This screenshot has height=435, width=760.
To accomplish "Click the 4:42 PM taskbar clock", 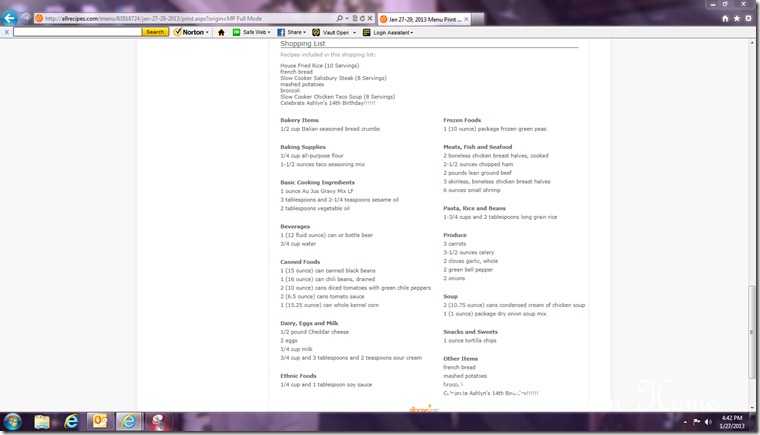I will point(732,422).
